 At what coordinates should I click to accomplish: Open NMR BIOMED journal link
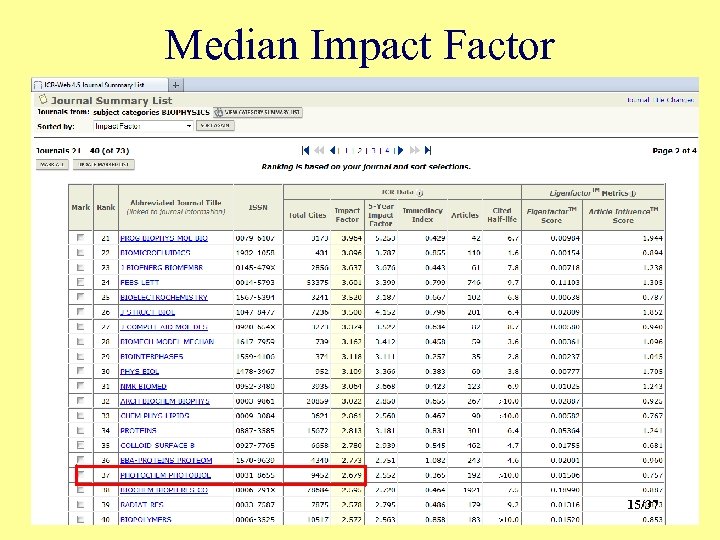143,386
